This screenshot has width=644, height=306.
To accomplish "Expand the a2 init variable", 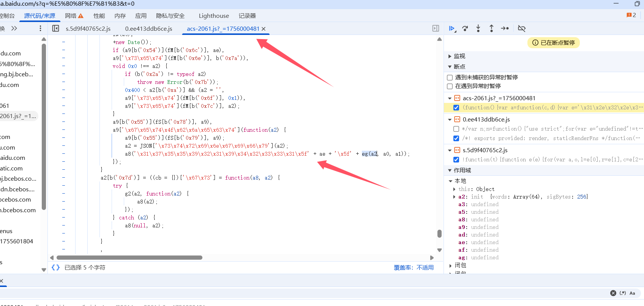I will pyautogui.click(x=454, y=197).
